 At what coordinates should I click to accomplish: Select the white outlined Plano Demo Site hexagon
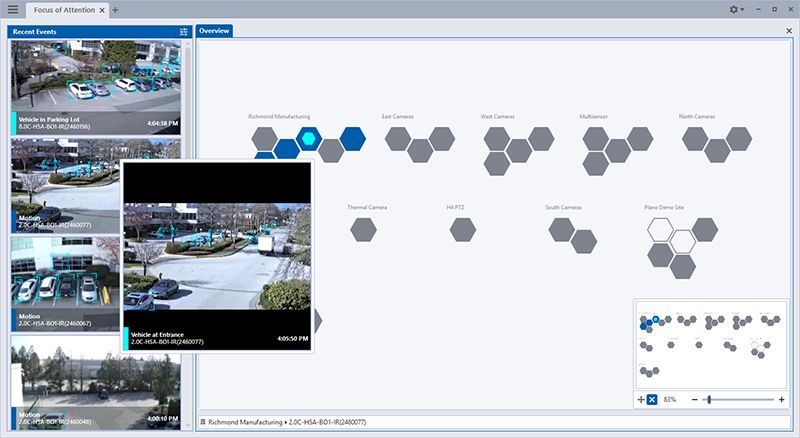(659, 230)
